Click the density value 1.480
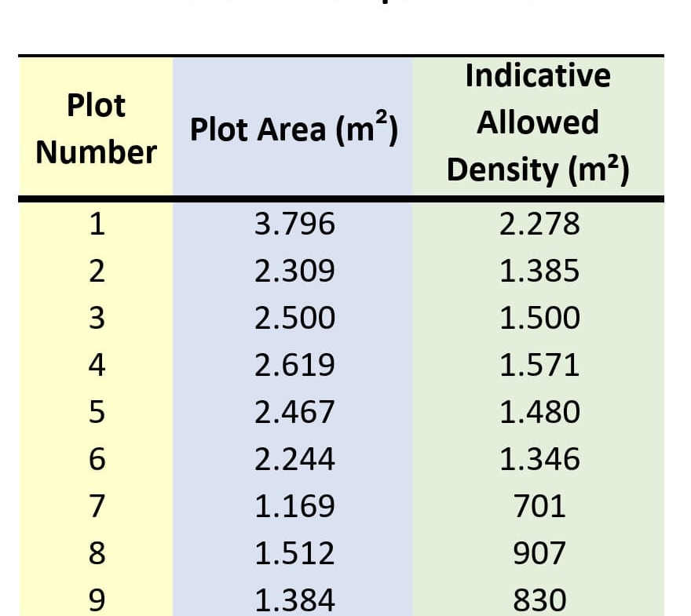 click(539, 413)
